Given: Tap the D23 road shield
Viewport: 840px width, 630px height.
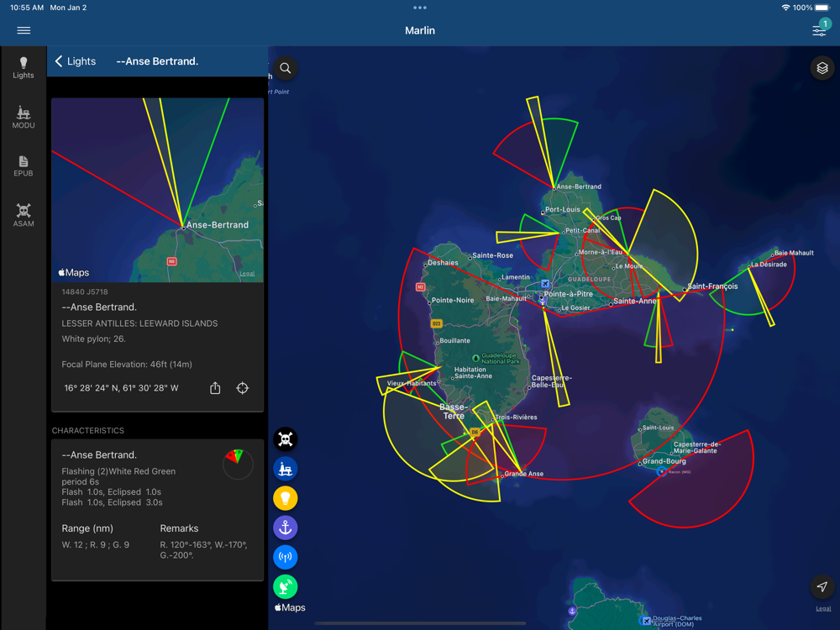Looking at the screenshot, I should tap(437, 323).
